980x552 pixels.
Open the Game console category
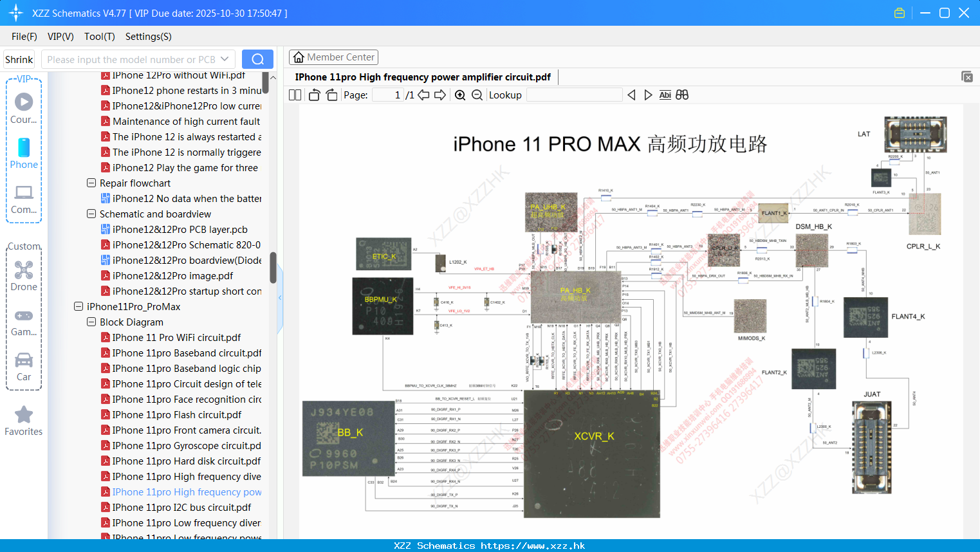click(24, 322)
